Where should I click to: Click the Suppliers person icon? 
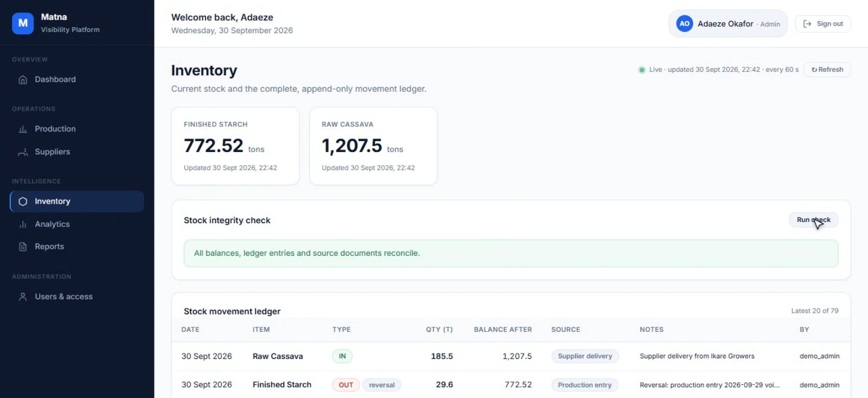[23, 152]
